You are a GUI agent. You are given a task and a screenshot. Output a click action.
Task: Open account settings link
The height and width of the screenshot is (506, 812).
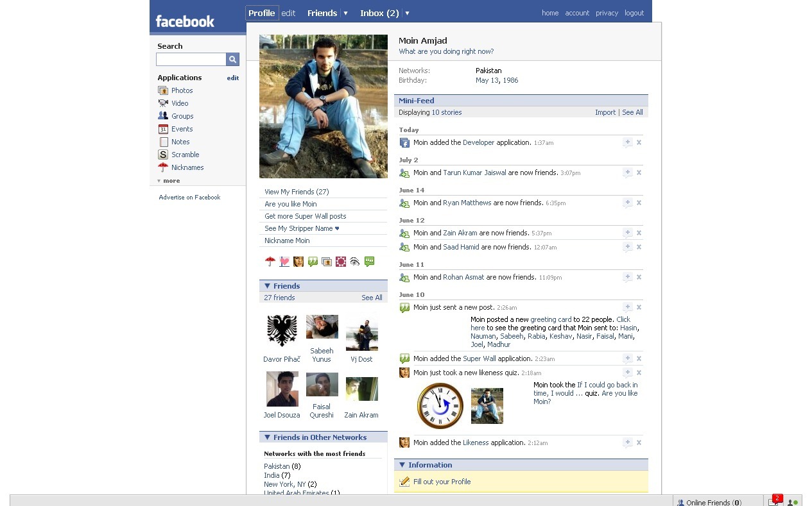(577, 13)
